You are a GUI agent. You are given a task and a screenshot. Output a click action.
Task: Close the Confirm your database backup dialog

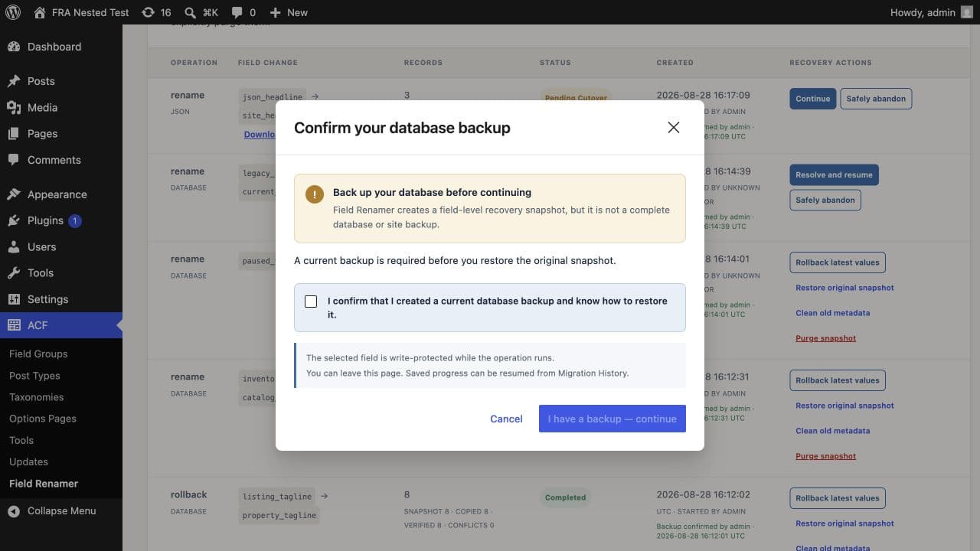[674, 128]
